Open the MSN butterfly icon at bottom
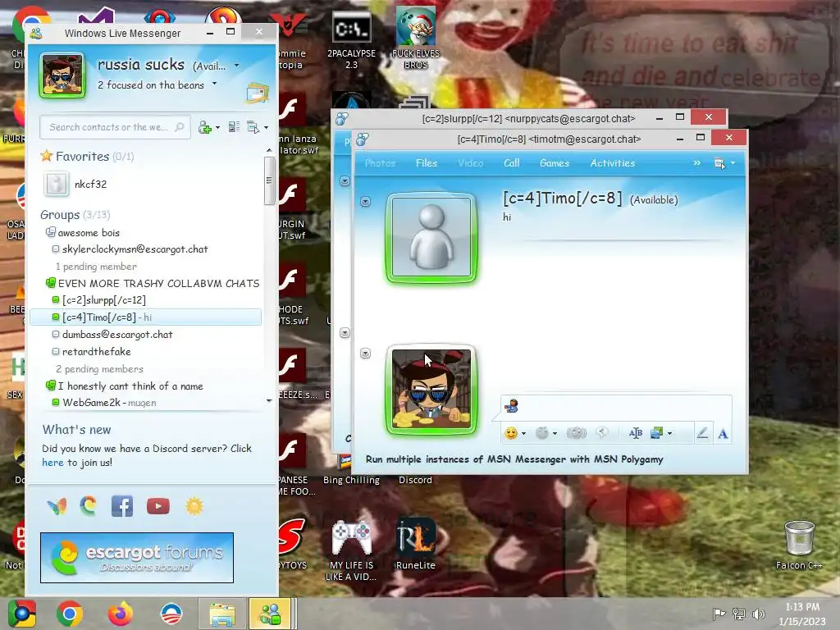 pyautogui.click(x=57, y=506)
